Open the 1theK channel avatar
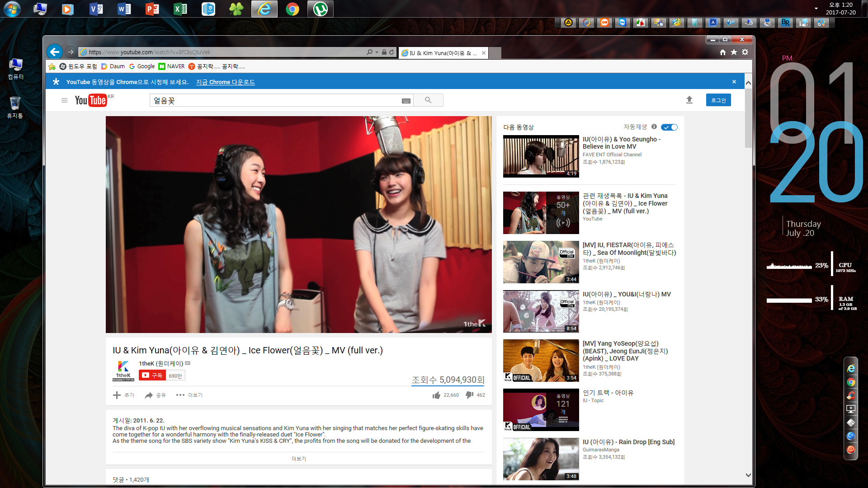 [x=123, y=371]
